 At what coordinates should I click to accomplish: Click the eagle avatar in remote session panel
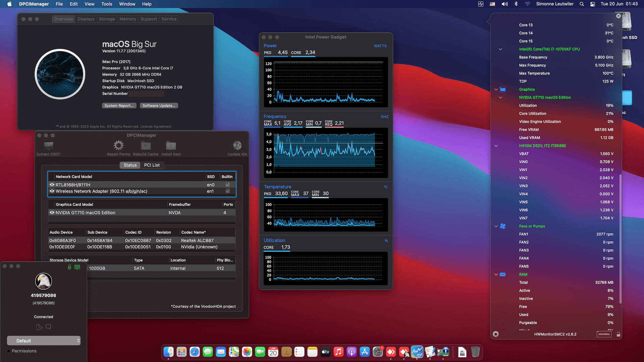pyautogui.click(x=44, y=281)
